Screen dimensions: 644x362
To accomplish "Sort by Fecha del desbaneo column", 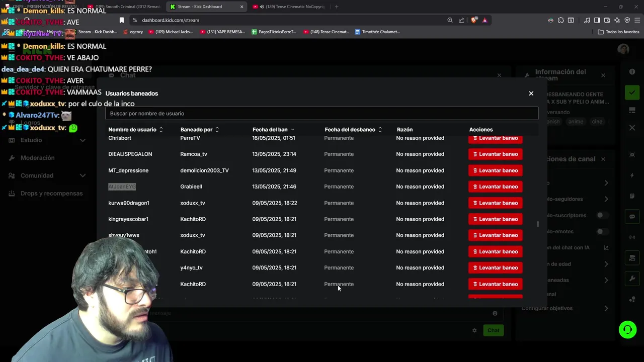I will [x=353, y=130].
